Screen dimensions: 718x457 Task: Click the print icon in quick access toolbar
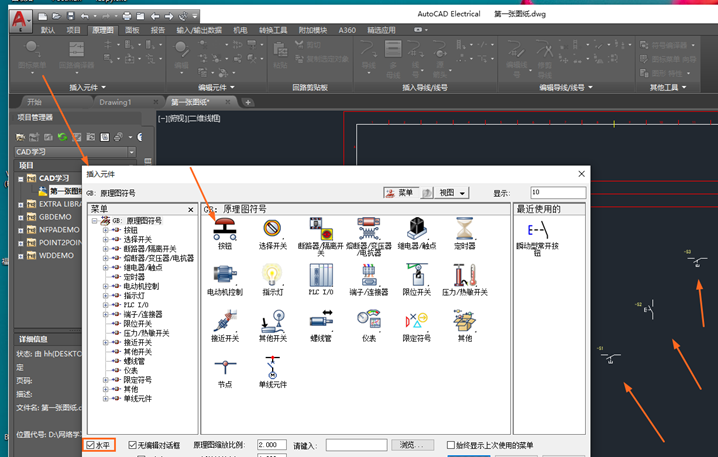[x=127, y=16]
